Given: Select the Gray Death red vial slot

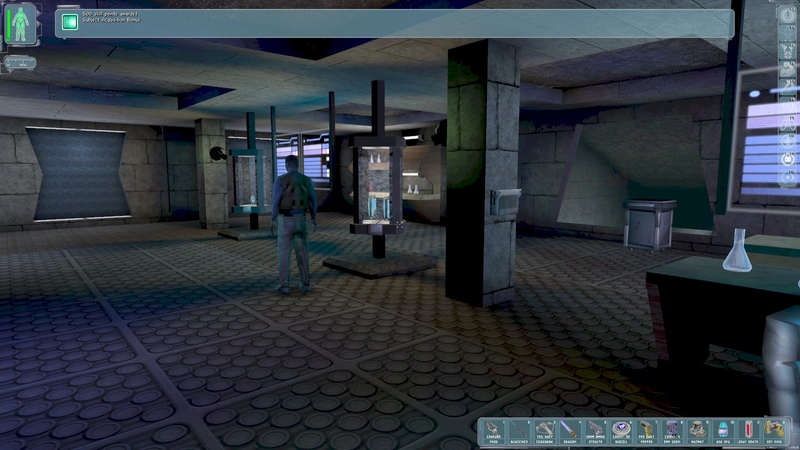Looking at the screenshot, I should (748, 431).
